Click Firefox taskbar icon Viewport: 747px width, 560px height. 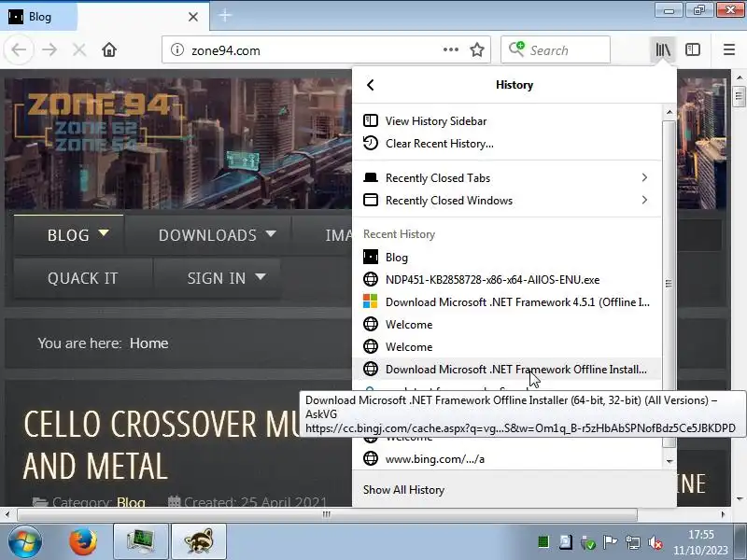(x=83, y=541)
